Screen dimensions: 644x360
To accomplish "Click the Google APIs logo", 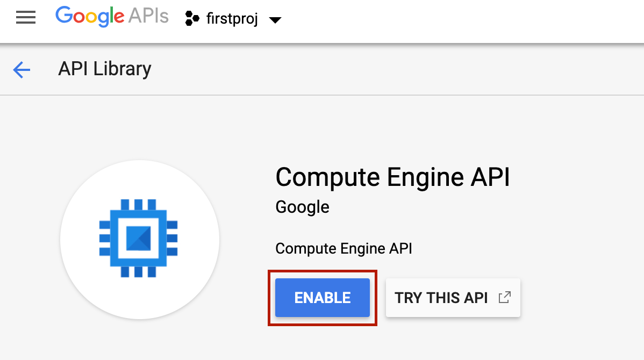I will point(112,17).
